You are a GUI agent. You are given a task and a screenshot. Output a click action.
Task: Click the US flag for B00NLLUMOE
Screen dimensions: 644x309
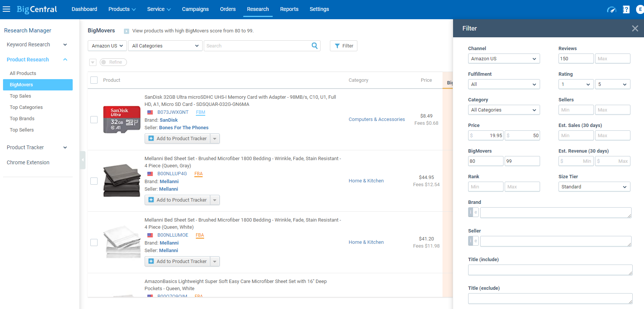150,235
